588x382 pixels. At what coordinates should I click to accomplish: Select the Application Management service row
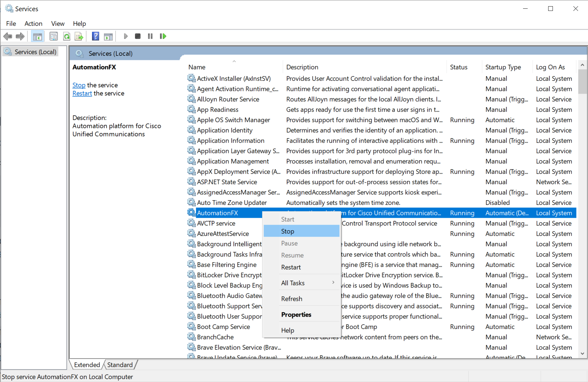tap(381, 161)
